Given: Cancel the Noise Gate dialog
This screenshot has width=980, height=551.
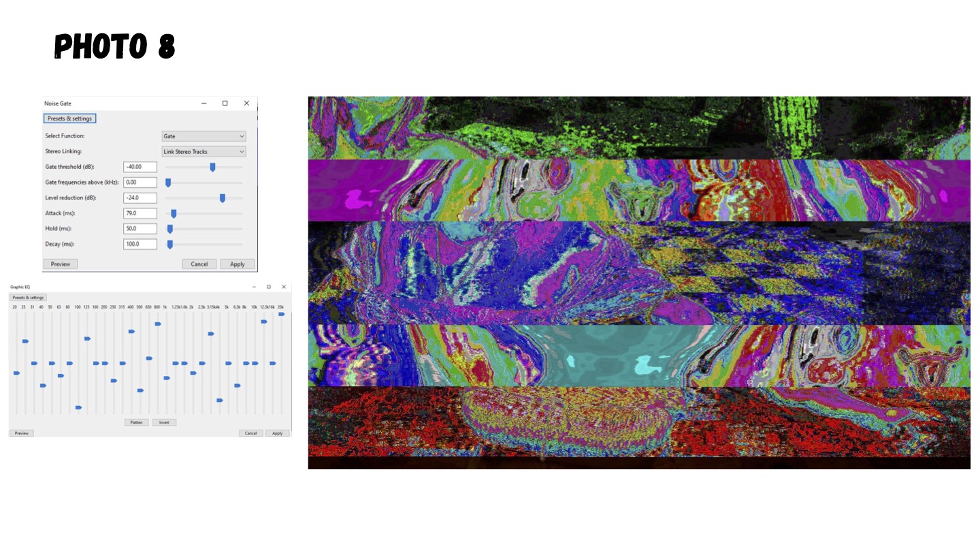Looking at the screenshot, I should 199,264.
